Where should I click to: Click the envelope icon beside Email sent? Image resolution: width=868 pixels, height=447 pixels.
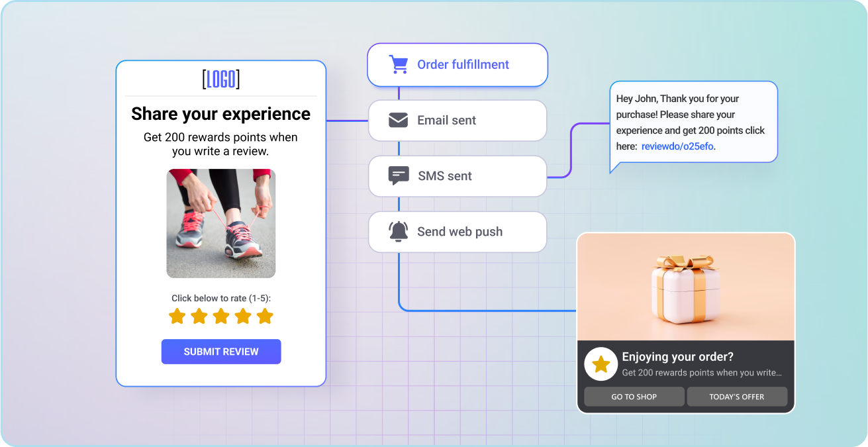[398, 121]
